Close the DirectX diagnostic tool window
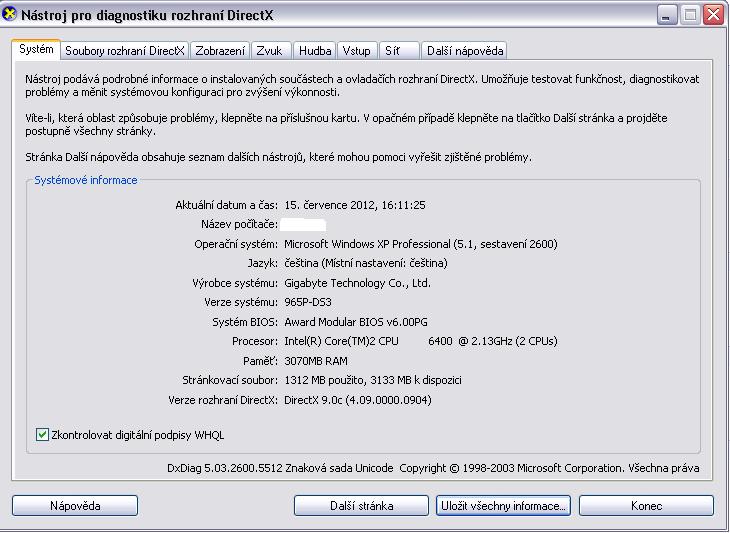This screenshot has width=730, height=533. [x=713, y=15]
